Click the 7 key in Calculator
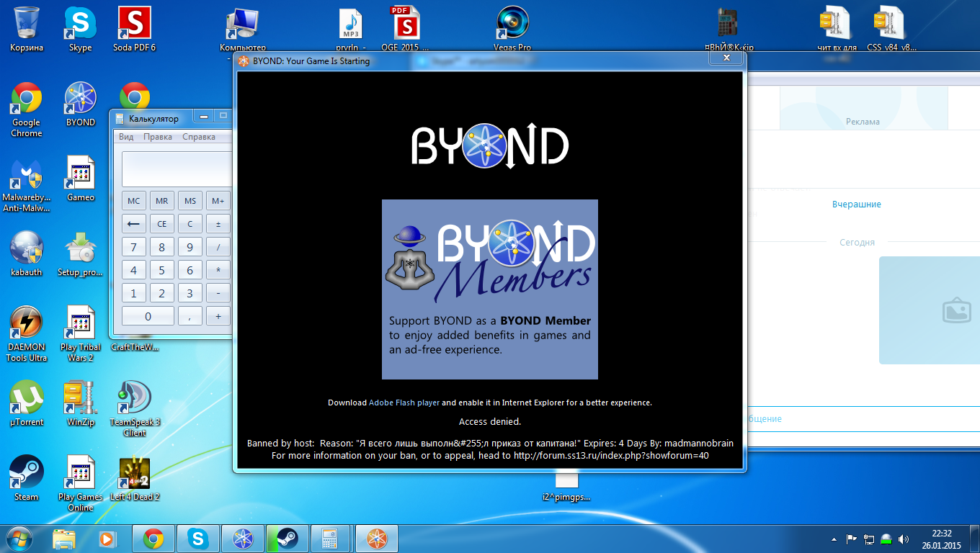Viewport: 980px width, 553px height. (133, 248)
